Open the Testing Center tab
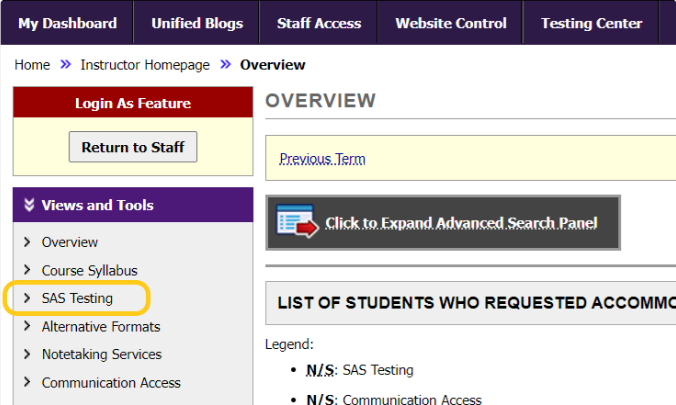 tap(592, 23)
